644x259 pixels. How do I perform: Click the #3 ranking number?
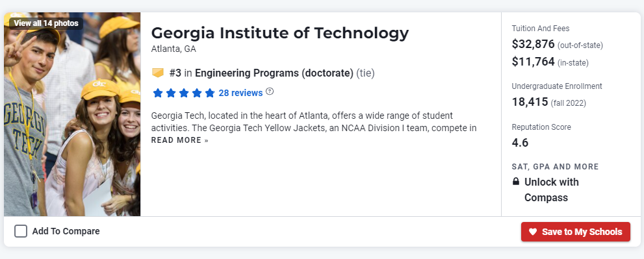[x=175, y=73]
